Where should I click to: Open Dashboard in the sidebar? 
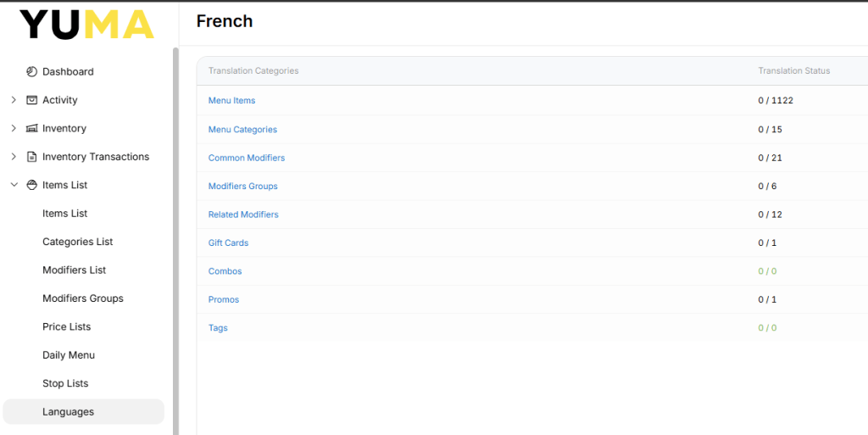click(x=68, y=71)
